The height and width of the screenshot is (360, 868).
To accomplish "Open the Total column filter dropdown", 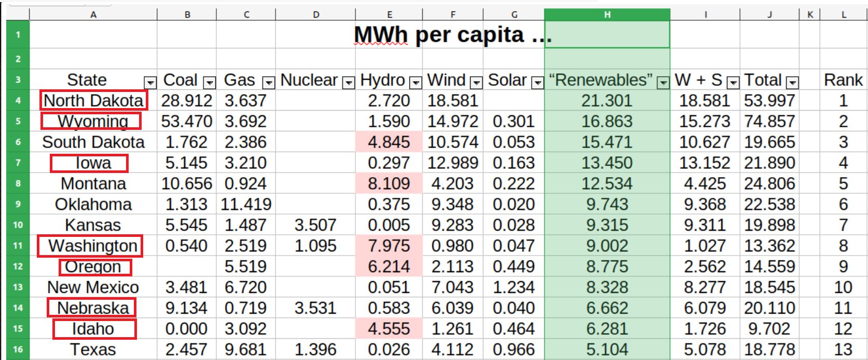I will (792, 82).
